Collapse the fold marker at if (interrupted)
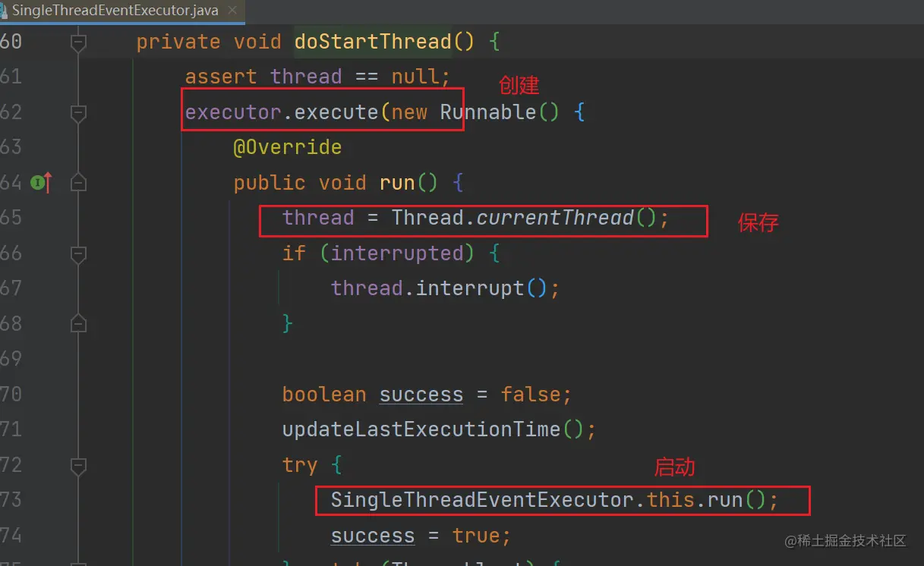The height and width of the screenshot is (566, 924). [78, 253]
